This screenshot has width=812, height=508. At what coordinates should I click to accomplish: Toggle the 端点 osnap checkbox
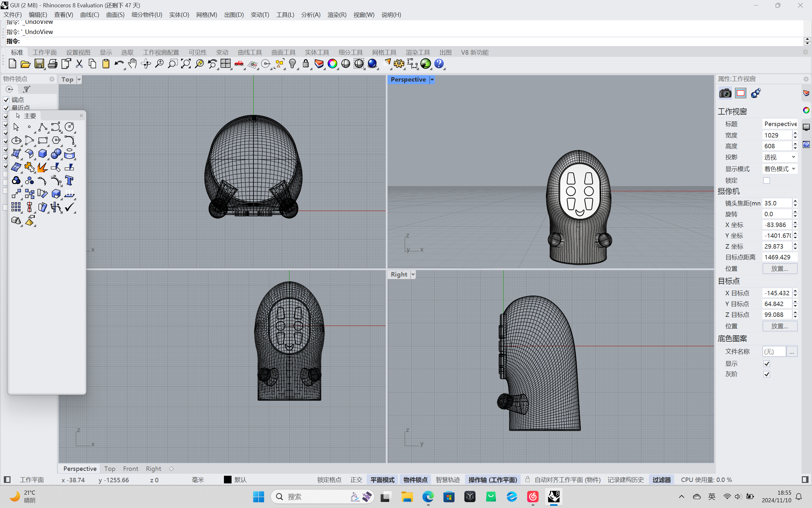[6, 100]
